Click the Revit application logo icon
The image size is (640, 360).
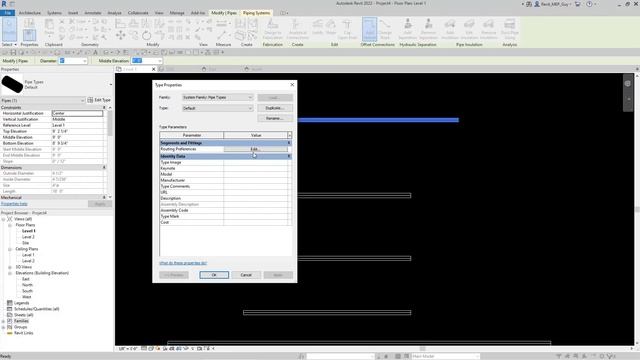4,4
